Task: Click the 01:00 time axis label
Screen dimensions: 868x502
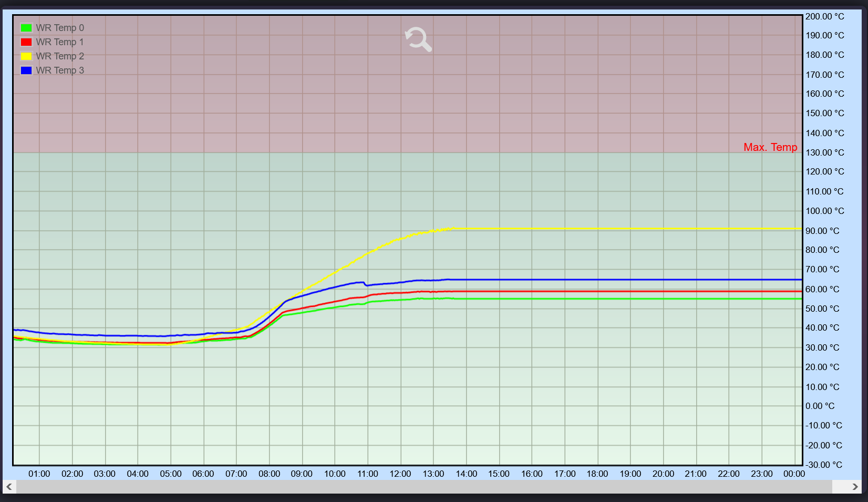Action: tap(39, 474)
